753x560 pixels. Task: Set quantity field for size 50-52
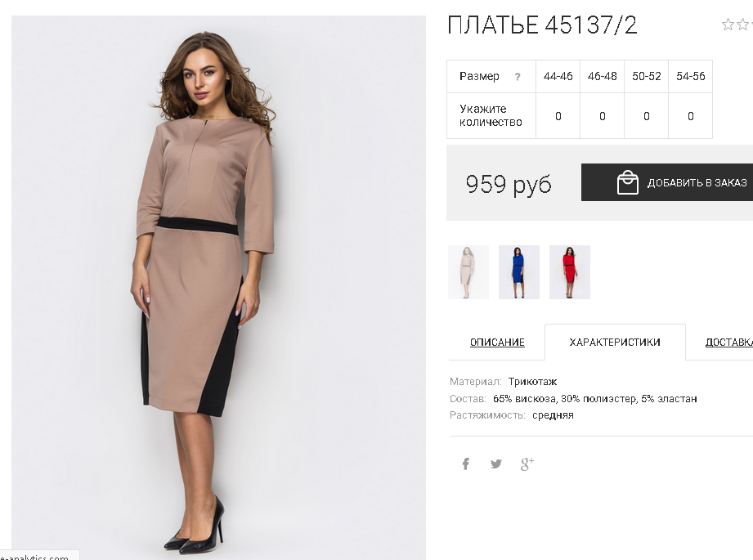click(x=647, y=116)
